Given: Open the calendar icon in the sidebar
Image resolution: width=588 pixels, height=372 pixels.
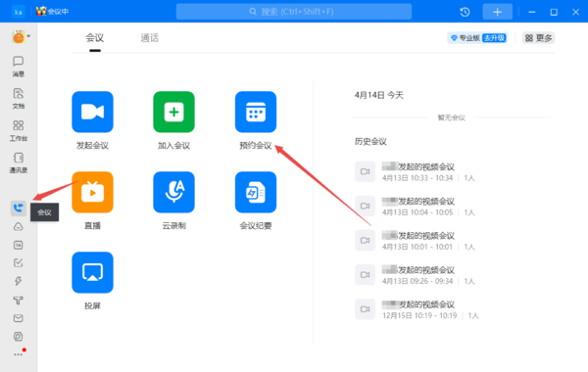Looking at the screenshot, I should click(x=18, y=245).
